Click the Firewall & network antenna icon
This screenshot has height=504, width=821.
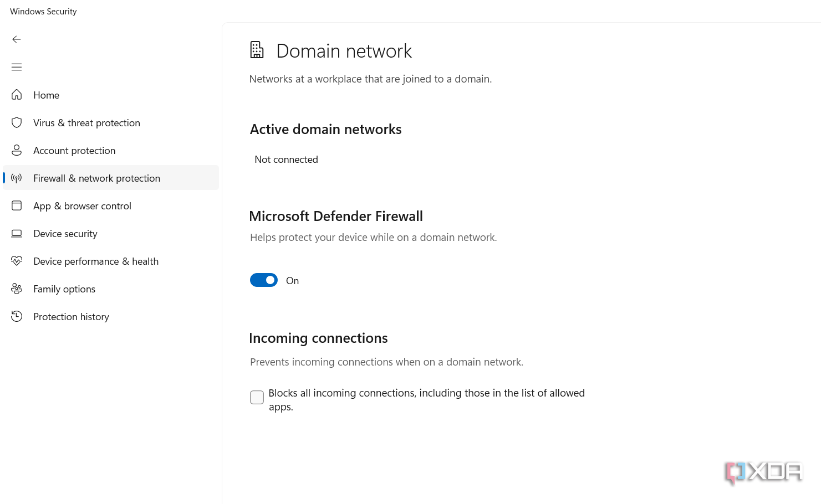17,178
